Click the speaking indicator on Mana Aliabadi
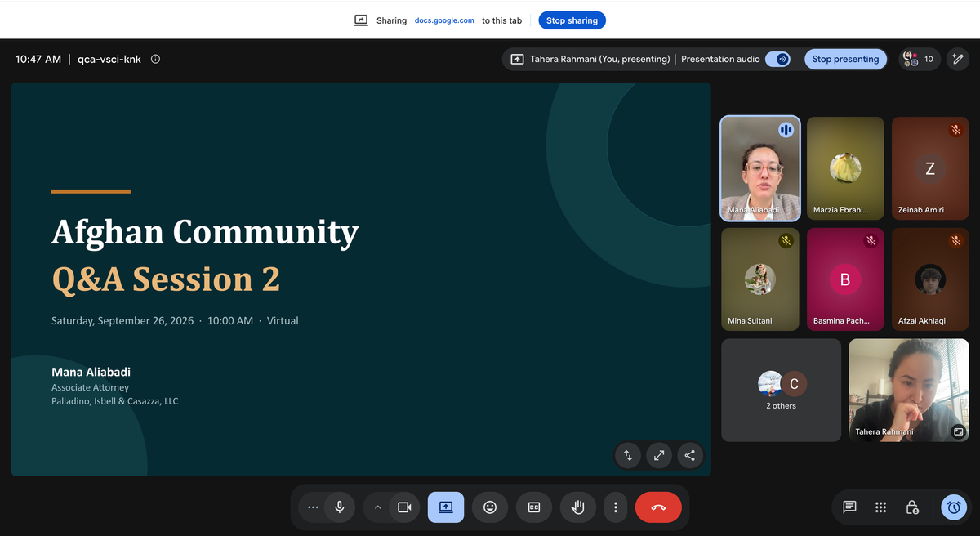Image resolution: width=980 pixels, height=536 pixels. (x=786, y=130)
